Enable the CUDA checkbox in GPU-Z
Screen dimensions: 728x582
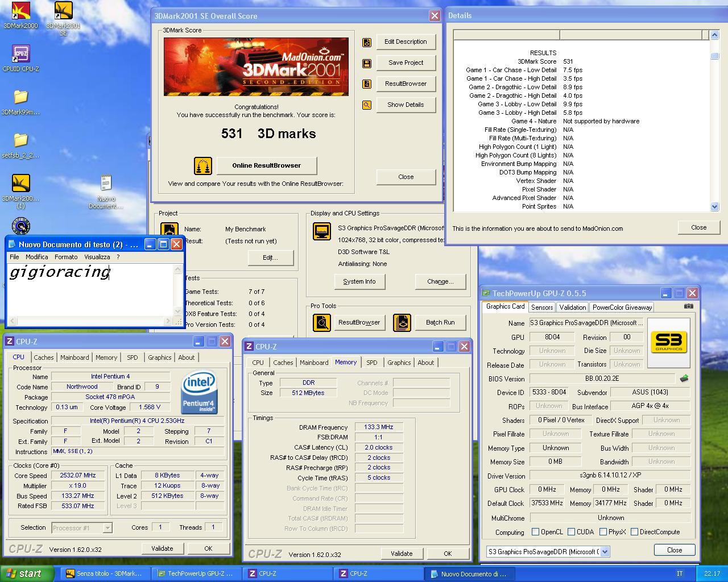[571, 532]
